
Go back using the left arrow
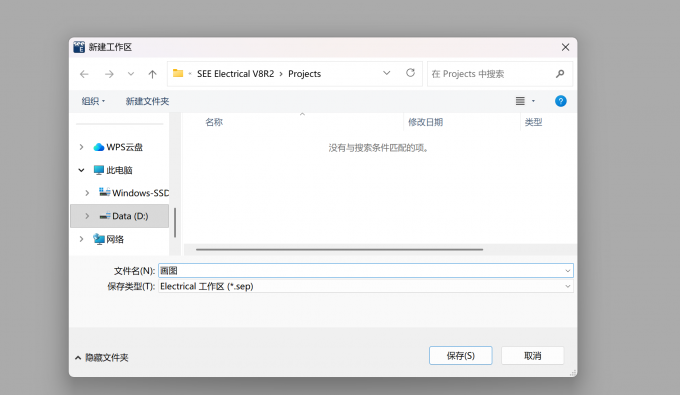coord(84,74)
